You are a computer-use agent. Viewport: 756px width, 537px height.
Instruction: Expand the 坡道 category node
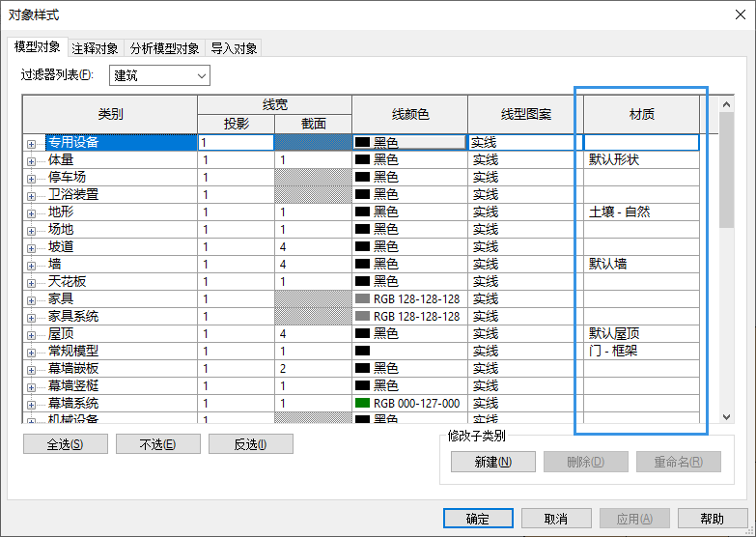pos(31,248)
